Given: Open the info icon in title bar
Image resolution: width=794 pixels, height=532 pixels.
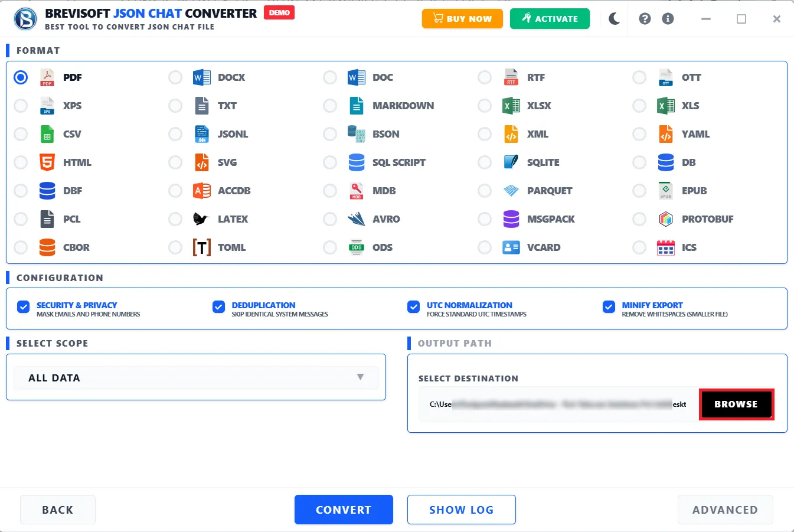Looking at the screenshot, I should [668, 19].
